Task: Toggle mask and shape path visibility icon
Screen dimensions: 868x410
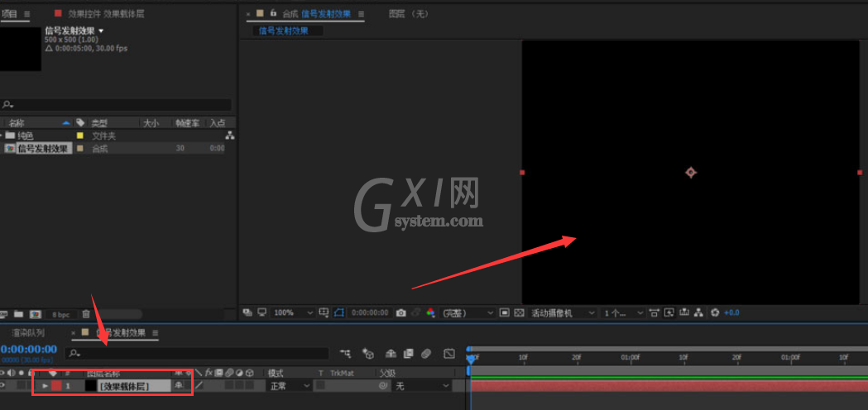Action: click(339, 312)
